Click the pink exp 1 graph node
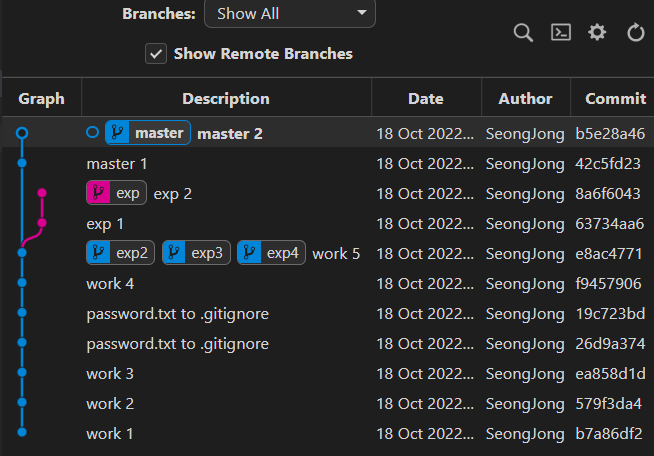Image resolution: width=654 pixels, height=456 pixels. click(x=42, y=223)
